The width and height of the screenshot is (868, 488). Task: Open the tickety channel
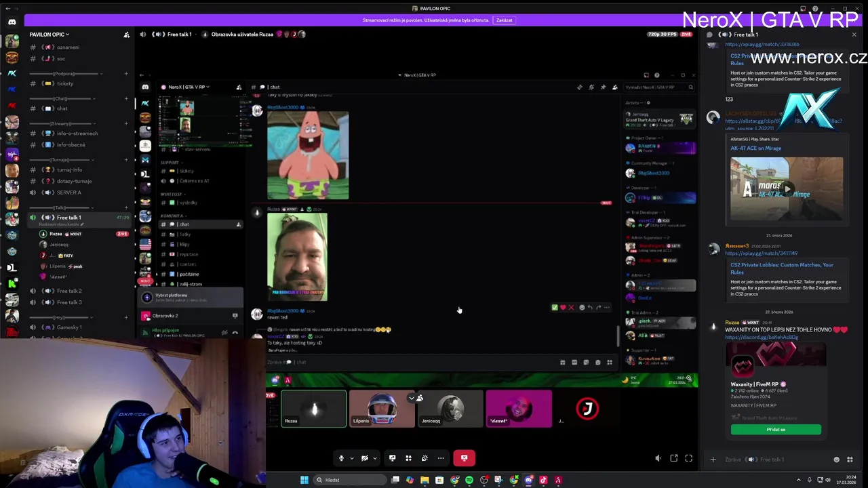[79, 83]
